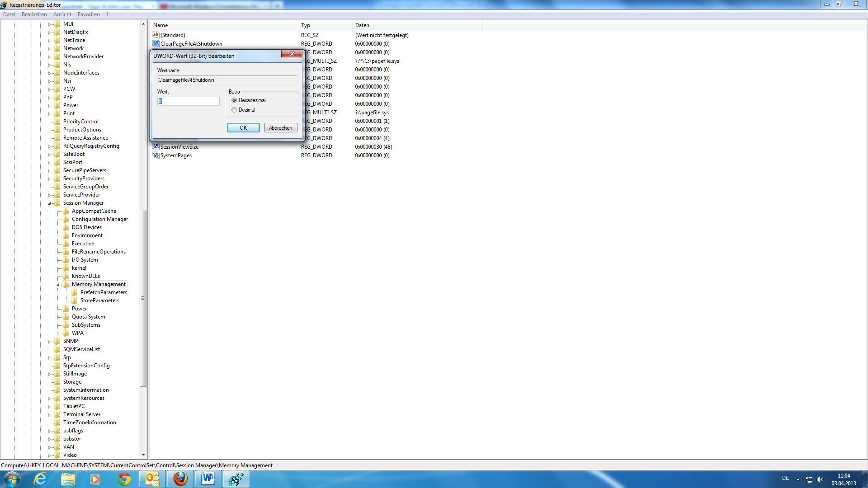Expand the WPA tree node
This screenshot has width=868, height=488.
58,333
